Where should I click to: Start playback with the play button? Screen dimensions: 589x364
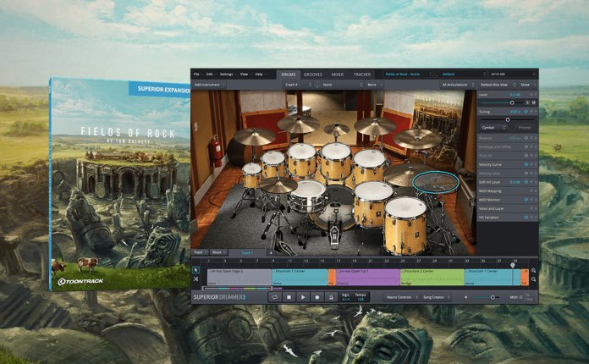point(303,297)
